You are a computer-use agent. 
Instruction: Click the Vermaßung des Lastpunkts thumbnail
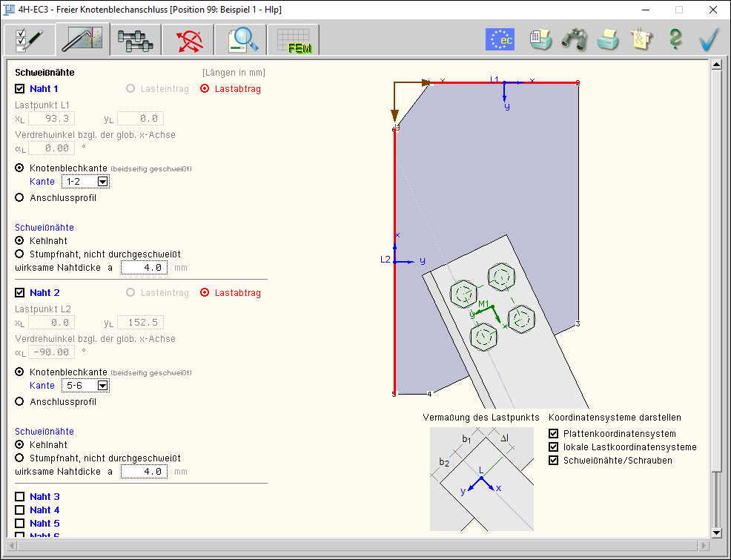point(481,479)
